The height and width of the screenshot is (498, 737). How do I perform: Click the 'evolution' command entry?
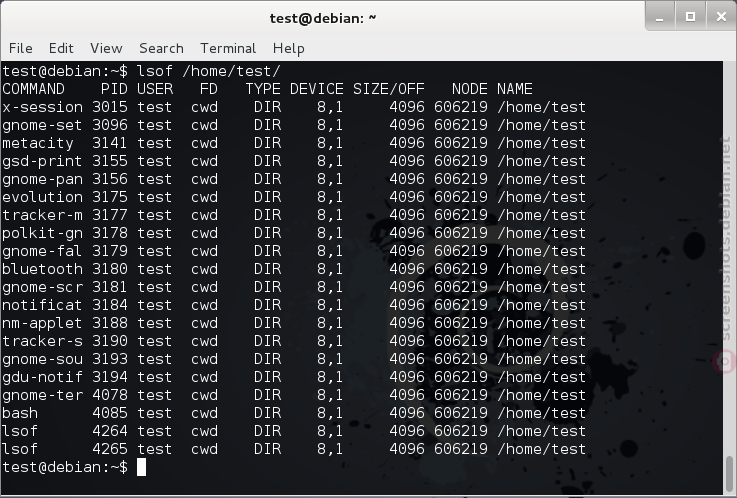[42, 197]
